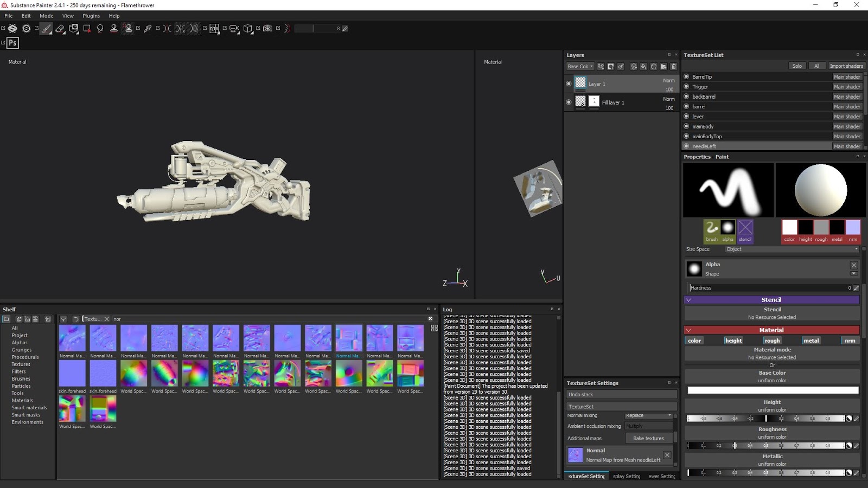Open the Plugins menu
Screen dimensions: 868x488
(91, 16)
